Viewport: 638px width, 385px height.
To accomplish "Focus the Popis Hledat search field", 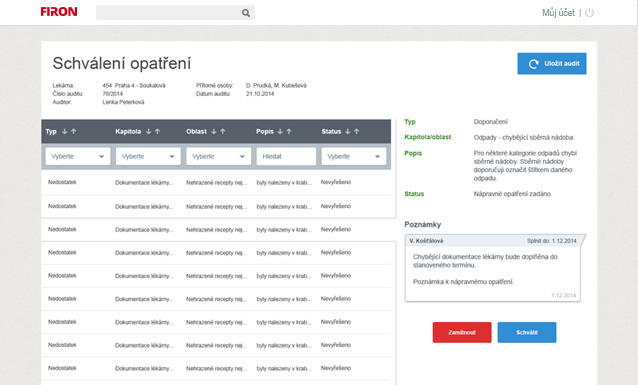I will pos(286,156).
